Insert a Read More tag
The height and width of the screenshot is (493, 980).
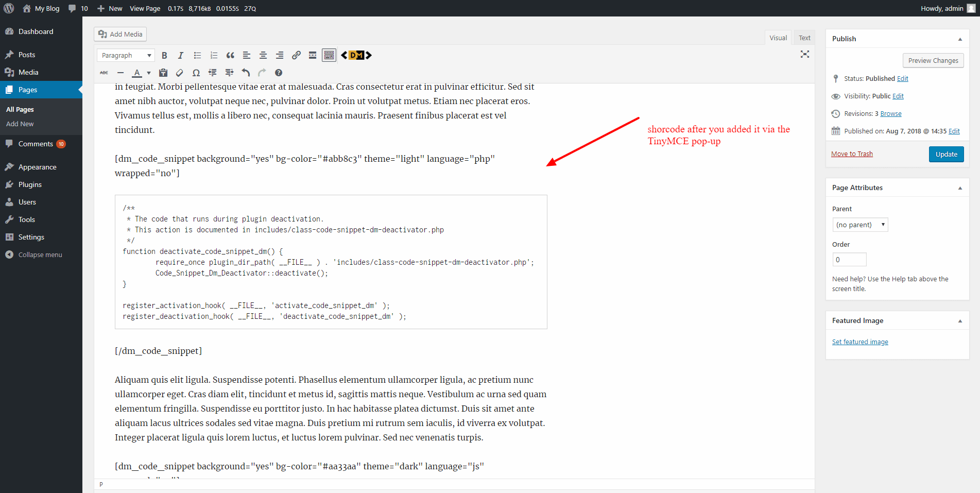313,55
